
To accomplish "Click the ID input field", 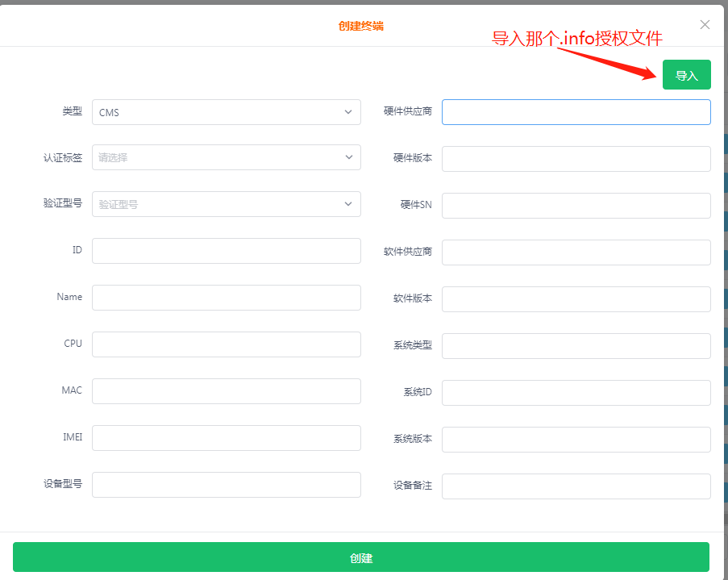I will point(226,251).
